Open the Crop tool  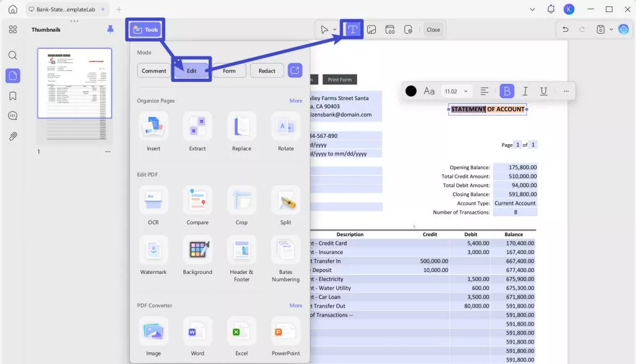242,206
